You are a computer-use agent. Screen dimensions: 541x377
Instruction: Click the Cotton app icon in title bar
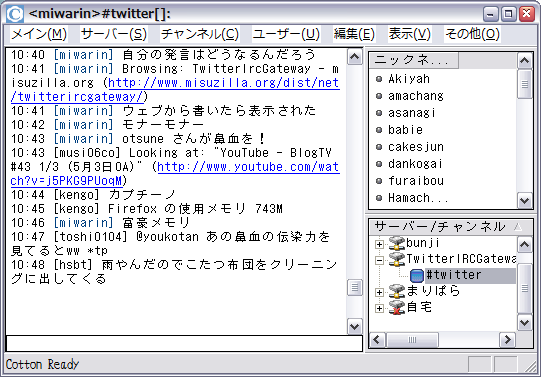tap(15, 14)
